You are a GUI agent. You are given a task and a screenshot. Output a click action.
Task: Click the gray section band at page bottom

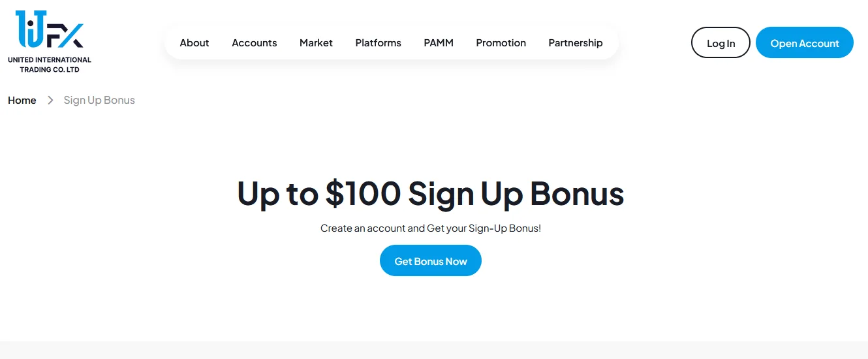tap(434, 351)
